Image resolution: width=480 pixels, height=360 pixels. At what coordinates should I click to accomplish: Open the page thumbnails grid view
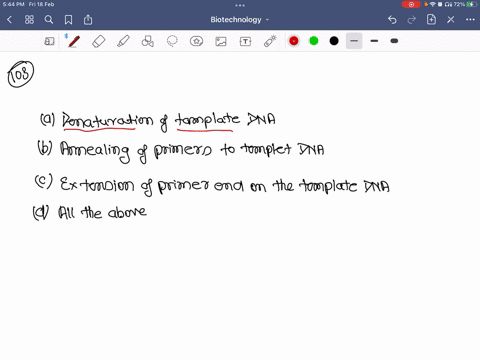click(29, 20)
